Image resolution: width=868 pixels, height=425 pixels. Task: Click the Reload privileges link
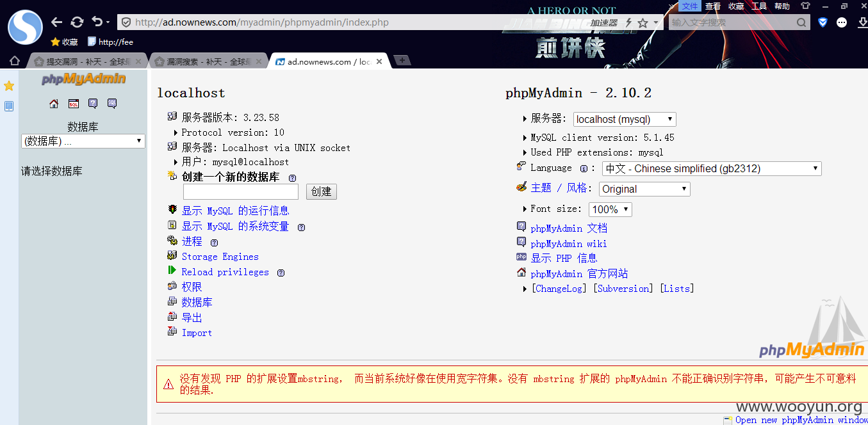(225, 272)
